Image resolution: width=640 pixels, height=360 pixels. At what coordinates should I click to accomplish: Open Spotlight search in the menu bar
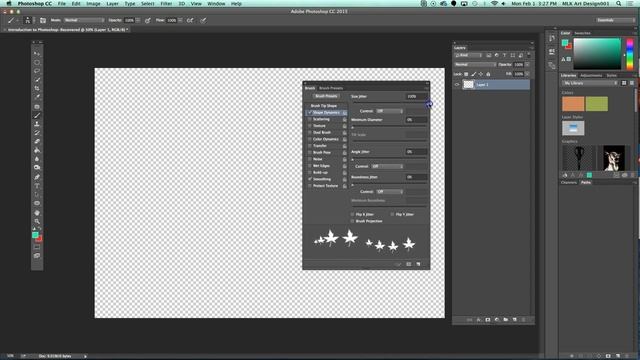coord(619,4)
